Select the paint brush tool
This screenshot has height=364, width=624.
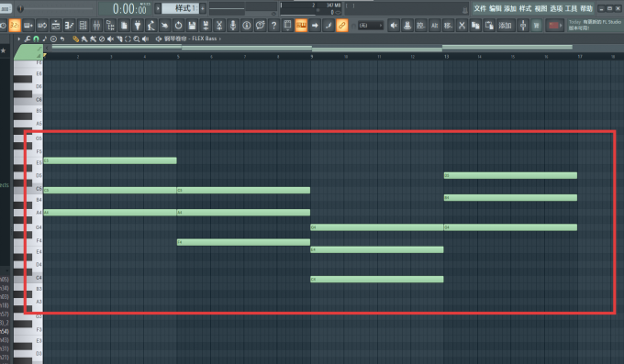[x=84, y=39]
